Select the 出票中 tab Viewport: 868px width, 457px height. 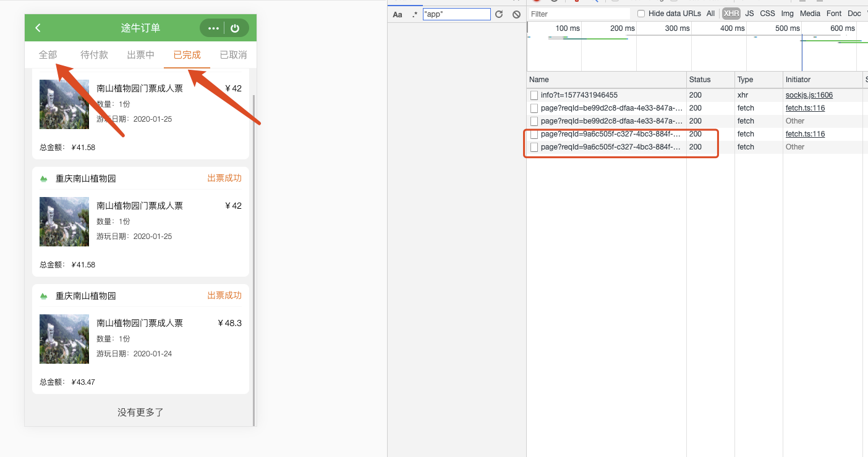tap(140, 55)
